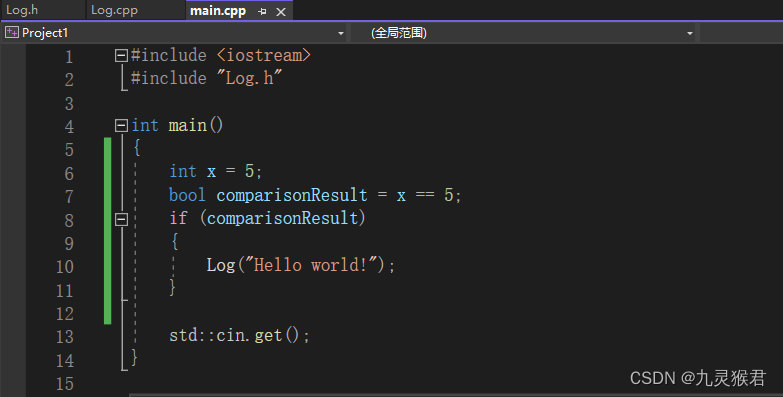783x397 pixels.
Task: Place cursor on <iostream> include text
Action: pyautogui.click(x=264, y=55)
